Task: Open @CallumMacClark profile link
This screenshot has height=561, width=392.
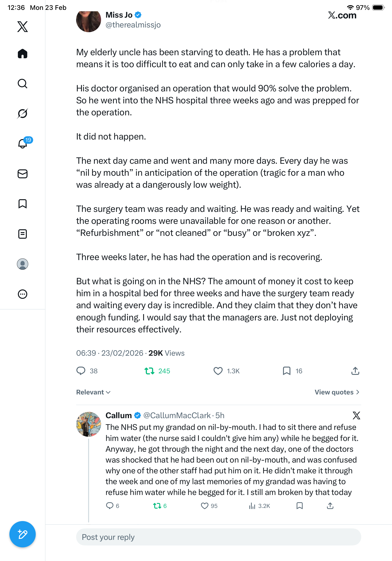Action: (x=177, y=415)
